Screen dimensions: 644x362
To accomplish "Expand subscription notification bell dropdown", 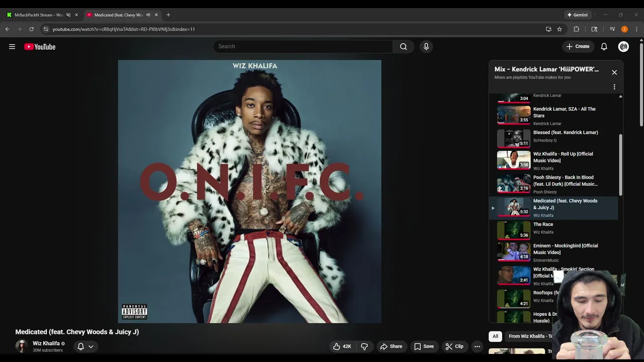I will [x=86, y=346].
